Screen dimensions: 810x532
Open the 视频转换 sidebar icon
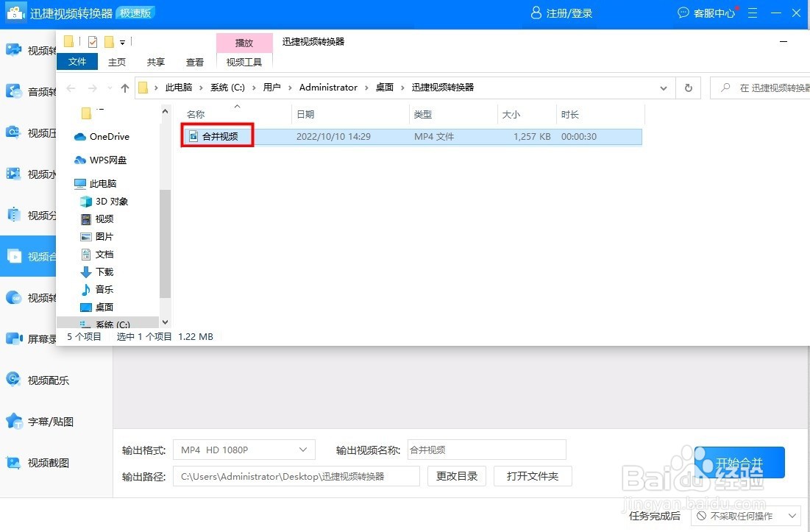(x=14, y=49)
